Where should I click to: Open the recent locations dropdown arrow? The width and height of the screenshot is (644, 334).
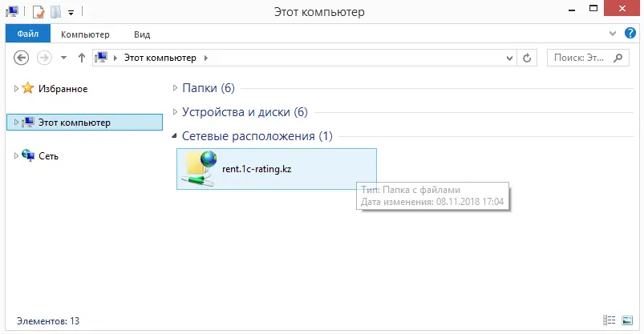coord(63,58)
